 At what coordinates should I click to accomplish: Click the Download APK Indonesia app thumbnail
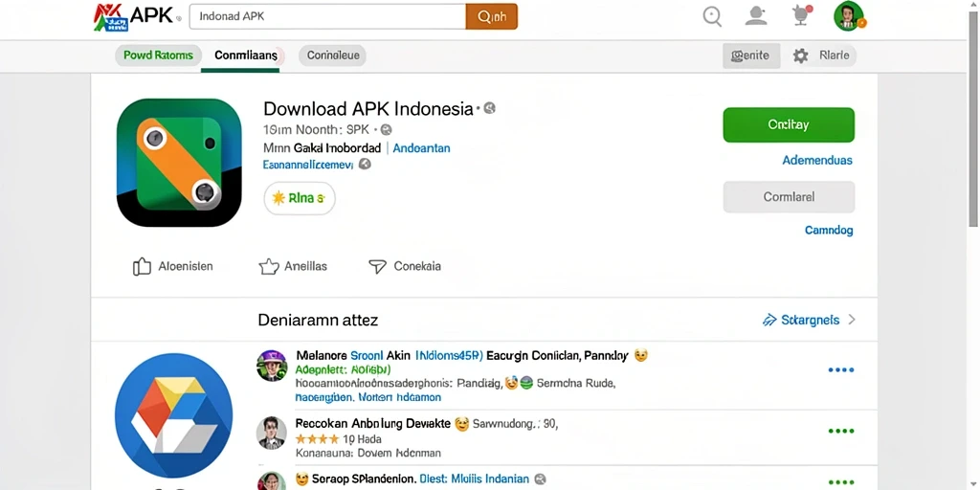[179, 163]
